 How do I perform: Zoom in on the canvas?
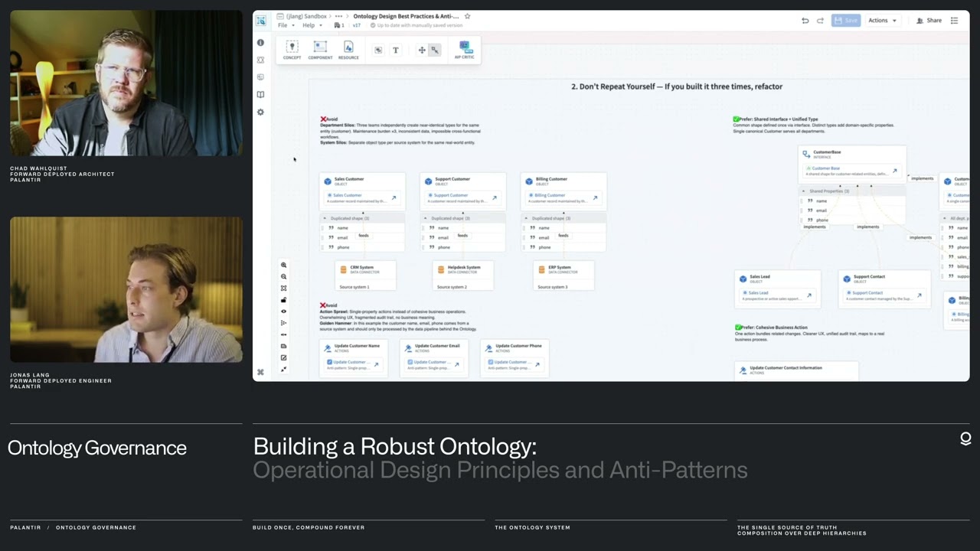(x=284, y=266)
